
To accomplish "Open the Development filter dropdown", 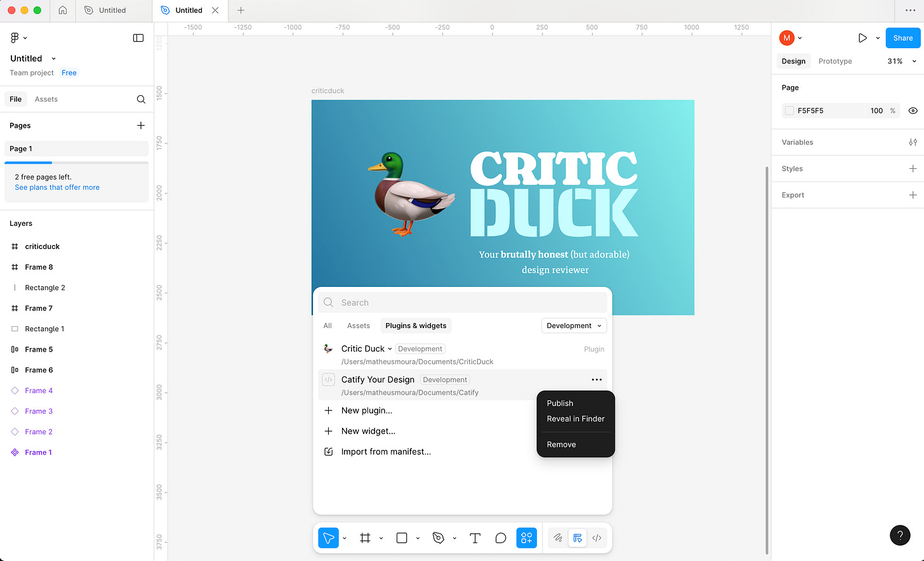I will [574, 326].
